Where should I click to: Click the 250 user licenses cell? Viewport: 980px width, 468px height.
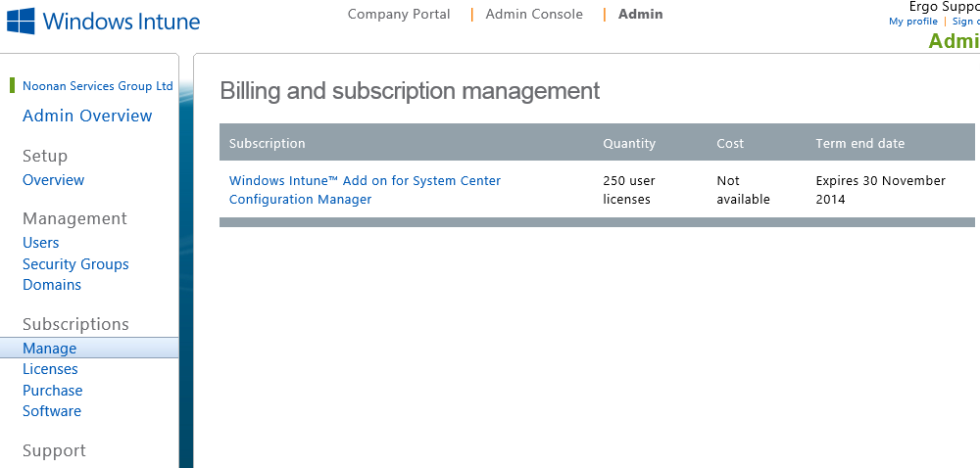tap(629, 190)
